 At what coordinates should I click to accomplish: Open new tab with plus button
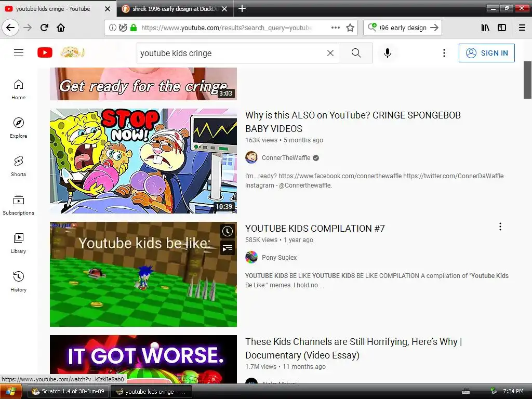pos(242,8)
